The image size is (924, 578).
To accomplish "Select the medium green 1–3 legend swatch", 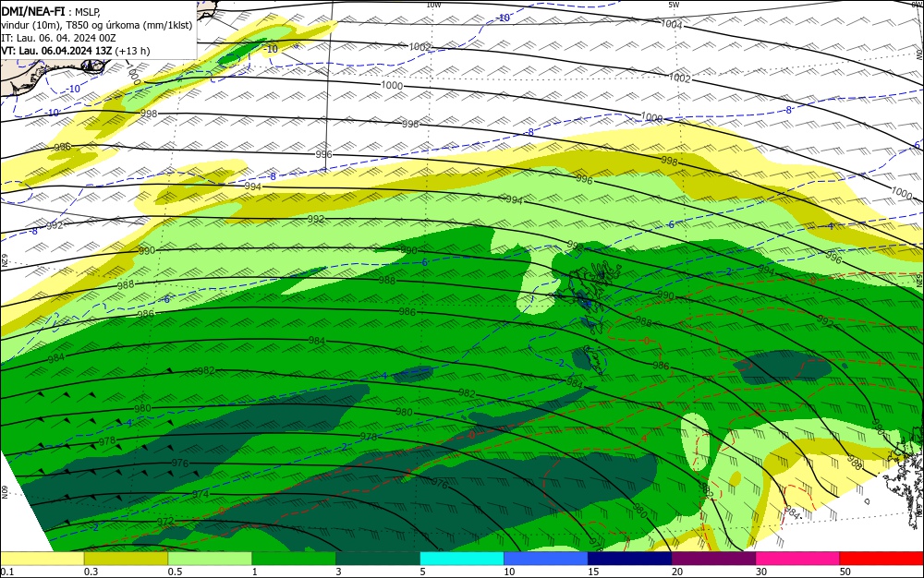I will coord(294,559).
